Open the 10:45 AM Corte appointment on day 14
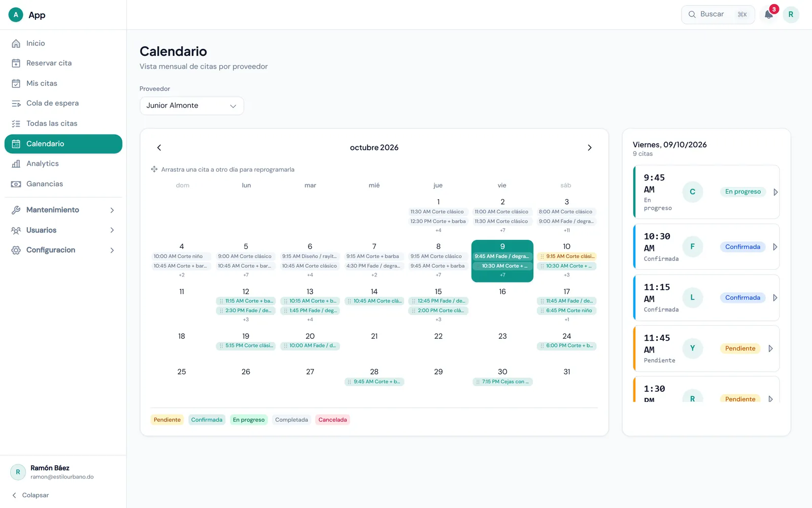Image resolution: width=812 pixels, height=508 pixels. pos(375,301)
